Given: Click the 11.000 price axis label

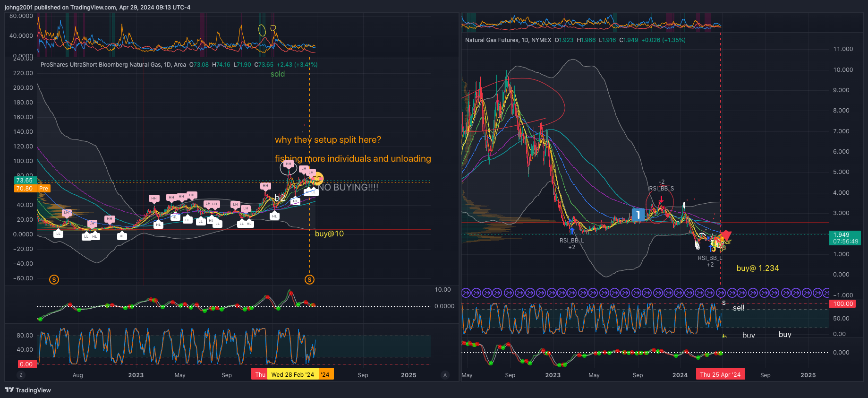Looking at the screenshot, I should 843,49.
